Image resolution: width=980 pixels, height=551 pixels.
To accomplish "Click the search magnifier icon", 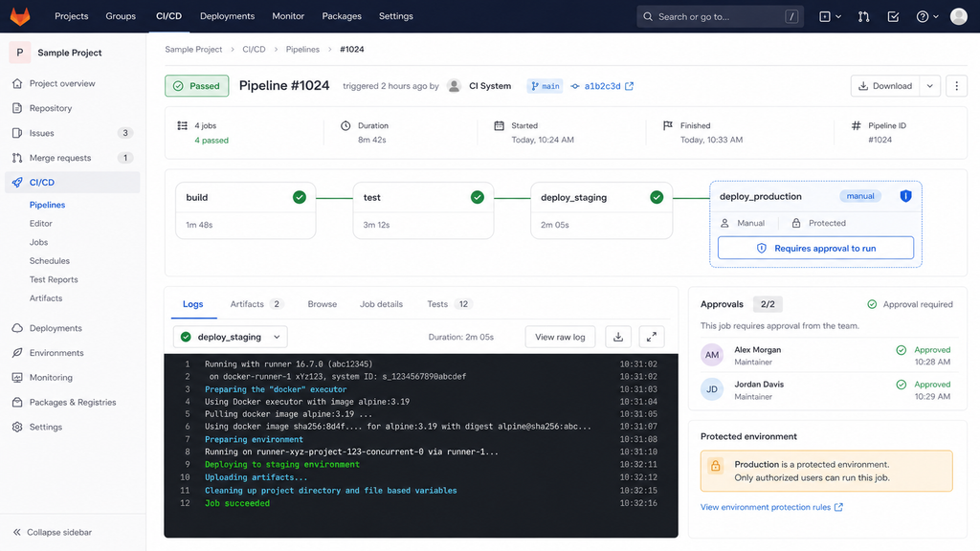I will pos(648,17).
